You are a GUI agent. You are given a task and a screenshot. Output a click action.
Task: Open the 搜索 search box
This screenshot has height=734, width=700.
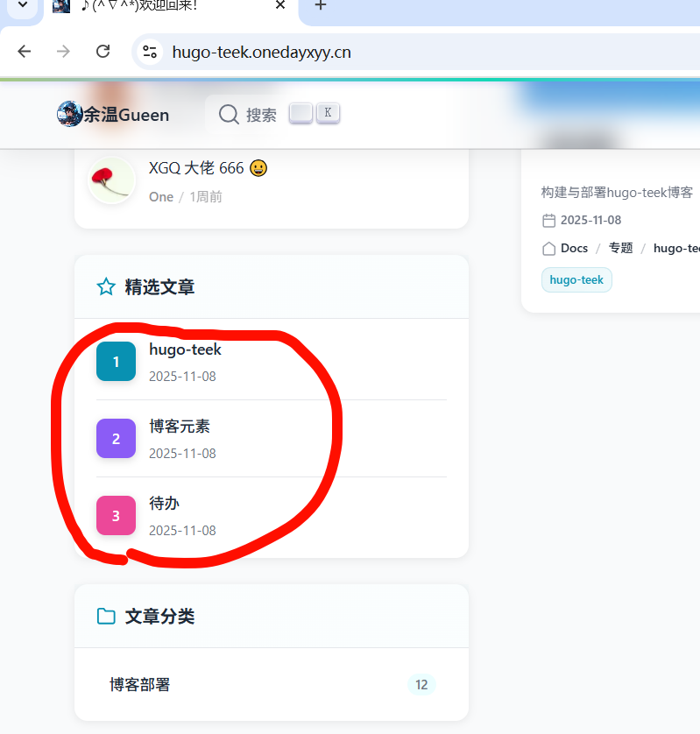click(261, 115)
